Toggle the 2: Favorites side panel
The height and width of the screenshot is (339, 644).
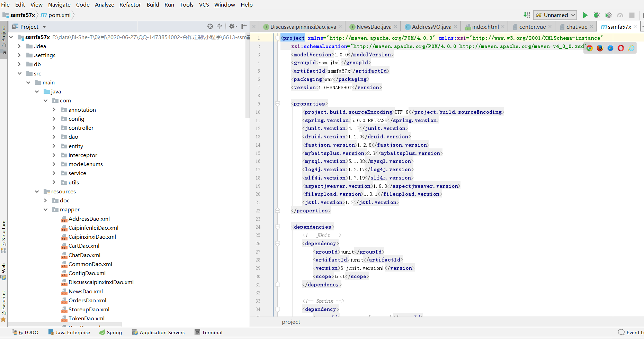tap(3, 306)
